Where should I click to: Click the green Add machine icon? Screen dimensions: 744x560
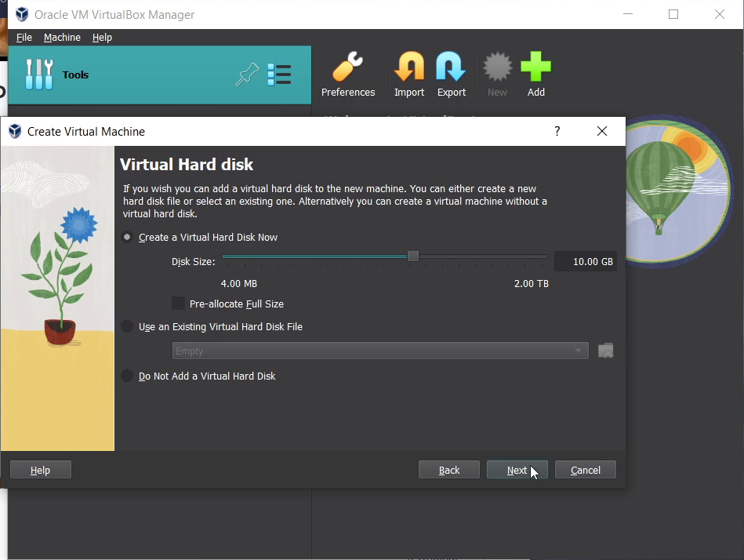pyautogui.click(x=535, y=68)
